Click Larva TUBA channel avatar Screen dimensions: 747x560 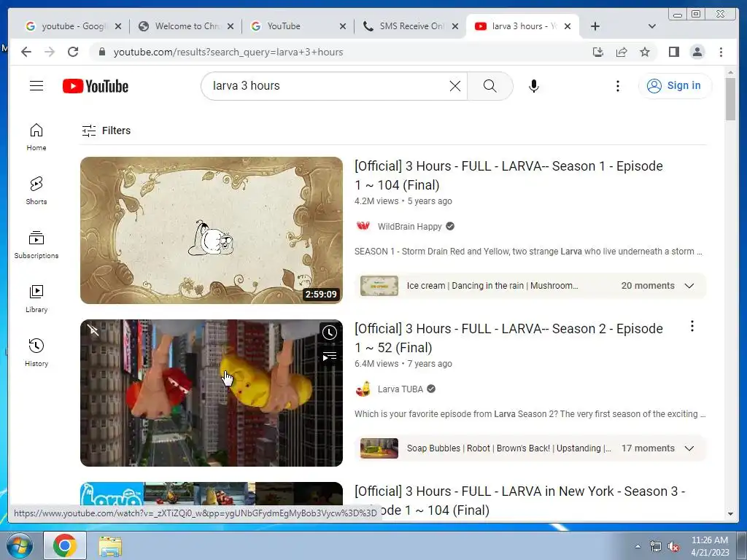coord(363,389)
